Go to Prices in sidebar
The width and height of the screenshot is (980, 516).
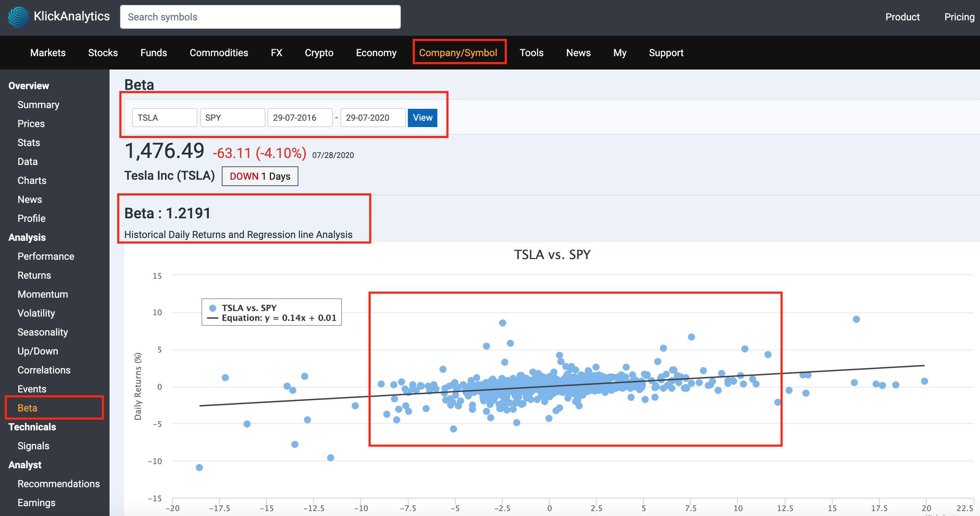click(31, 124)
